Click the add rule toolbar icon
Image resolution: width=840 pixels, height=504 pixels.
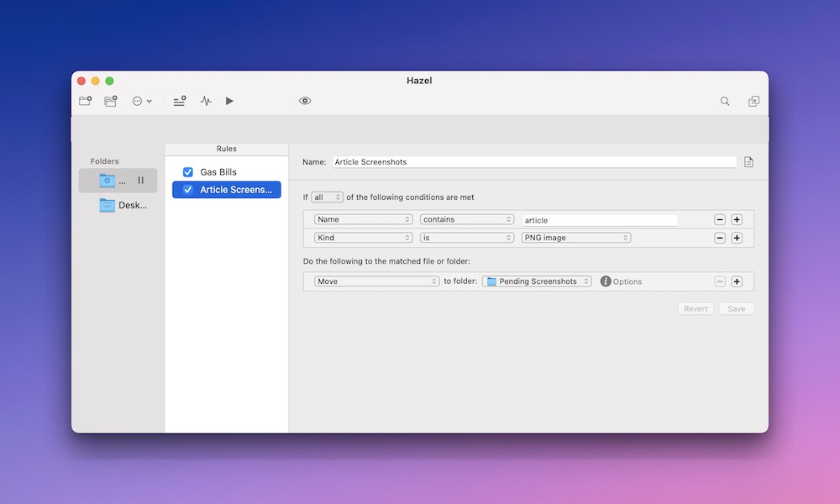point(180,101)
